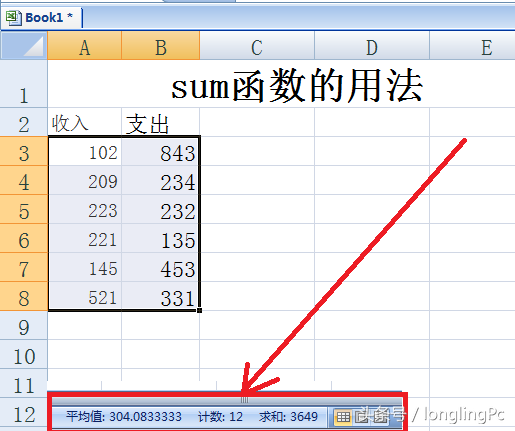Viewport: 515px width, 431px height.
Task: Click the Select All corner triangle
Action: tap(24, 45)
